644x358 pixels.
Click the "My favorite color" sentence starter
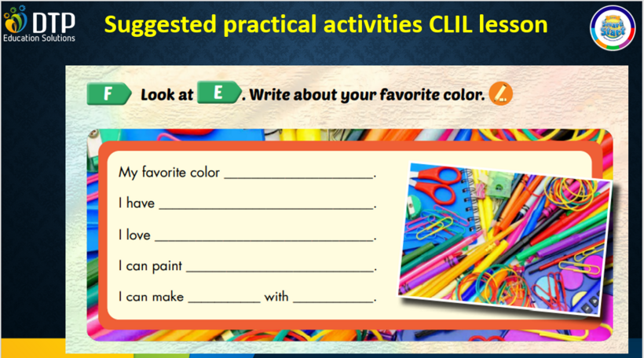coord(169,172)
